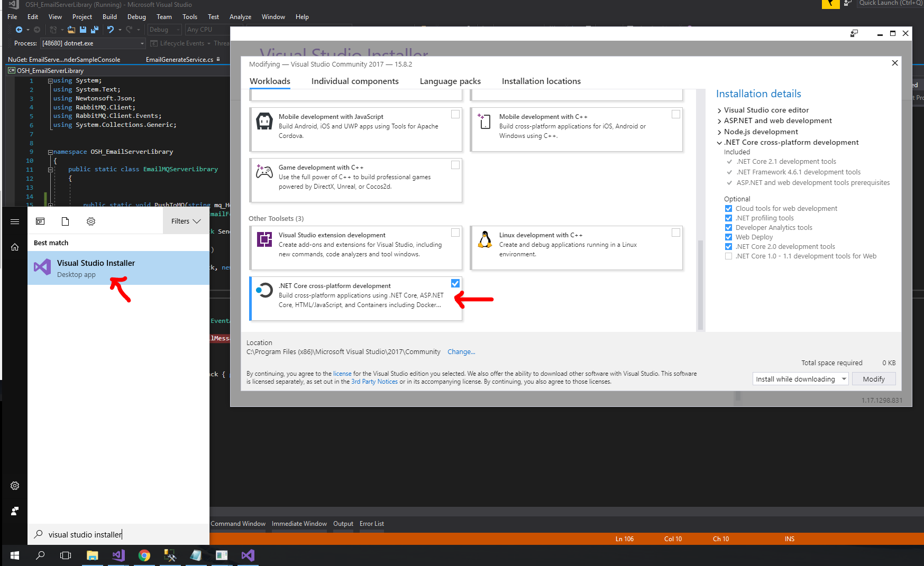Click the Home icon in search sidebar
Screen dimensions: 924x566
15,247
